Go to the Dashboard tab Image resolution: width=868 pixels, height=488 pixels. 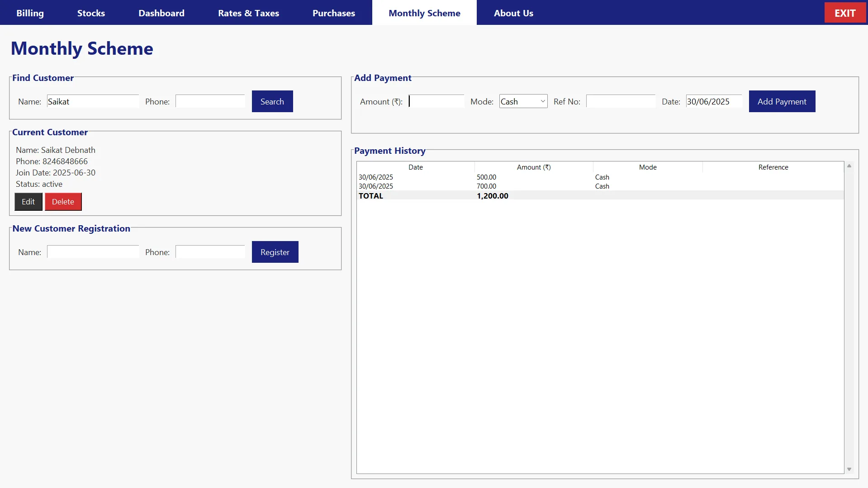click(161, 13)
